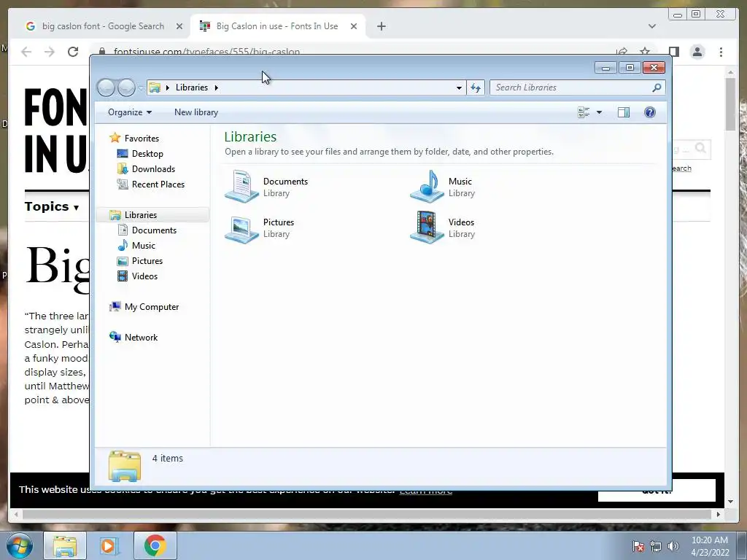The width and height of the screenshot is (747, 560).
Task: Switch to Big Caslon in use Chrome tab
Action: point(276,26)
